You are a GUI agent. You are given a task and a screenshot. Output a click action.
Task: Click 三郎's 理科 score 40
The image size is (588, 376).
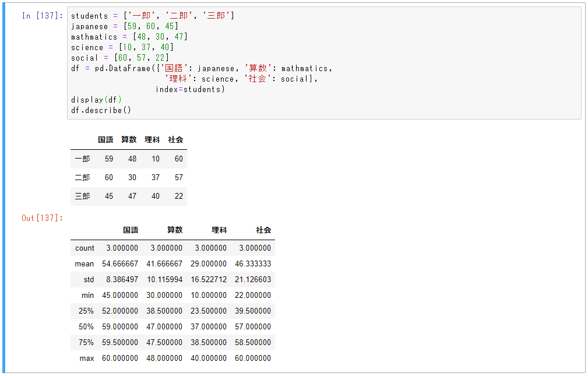[x=156, y=196]
